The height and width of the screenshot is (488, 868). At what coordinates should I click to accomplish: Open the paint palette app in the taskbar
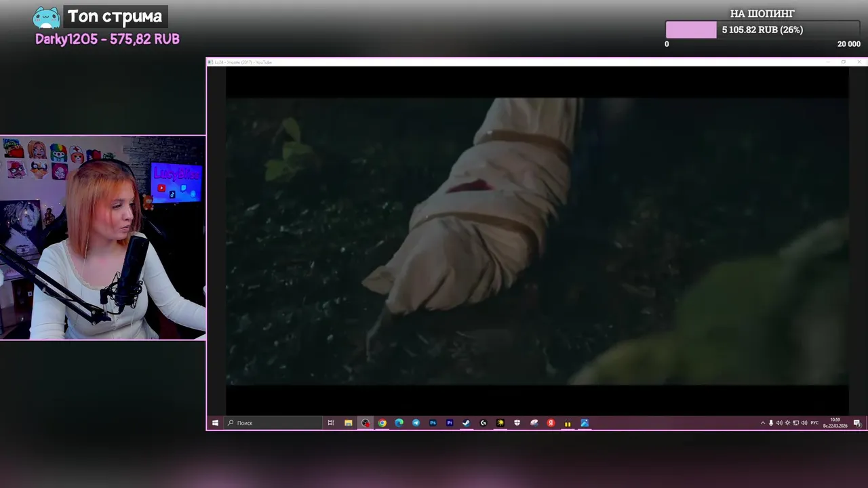pyautogui.click(x=534, y=423)
